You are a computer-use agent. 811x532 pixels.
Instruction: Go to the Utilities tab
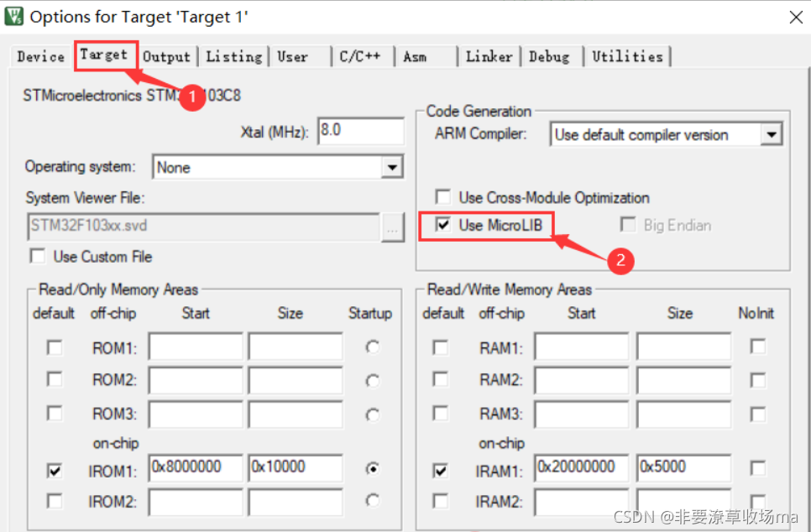[x=627, y=56]
